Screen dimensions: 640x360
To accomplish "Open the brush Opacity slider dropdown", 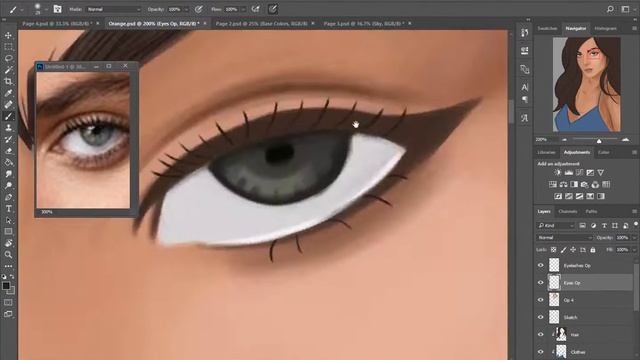I will [x=187, y=9].
